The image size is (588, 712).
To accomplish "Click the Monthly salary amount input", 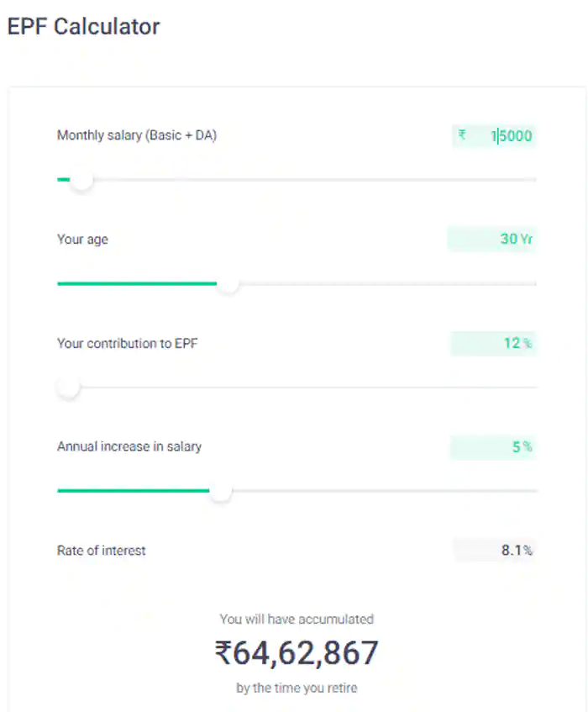I will [510, 135].
